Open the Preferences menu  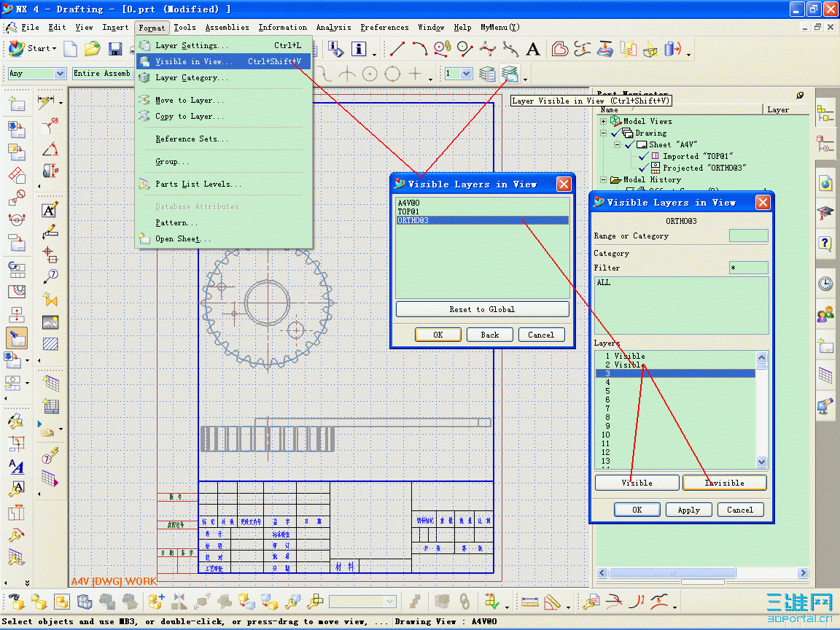pyautogui.click(x=384, y=27)
